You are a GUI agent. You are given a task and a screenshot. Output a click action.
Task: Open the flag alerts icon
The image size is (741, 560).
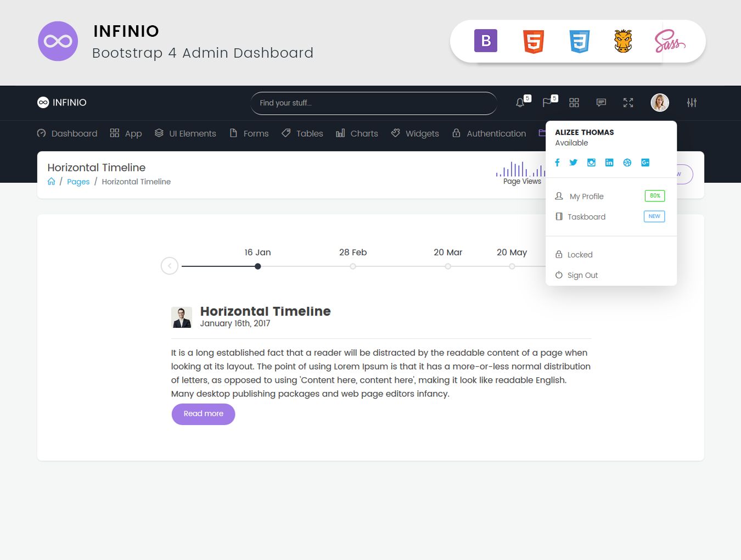[x=547, y=103]
